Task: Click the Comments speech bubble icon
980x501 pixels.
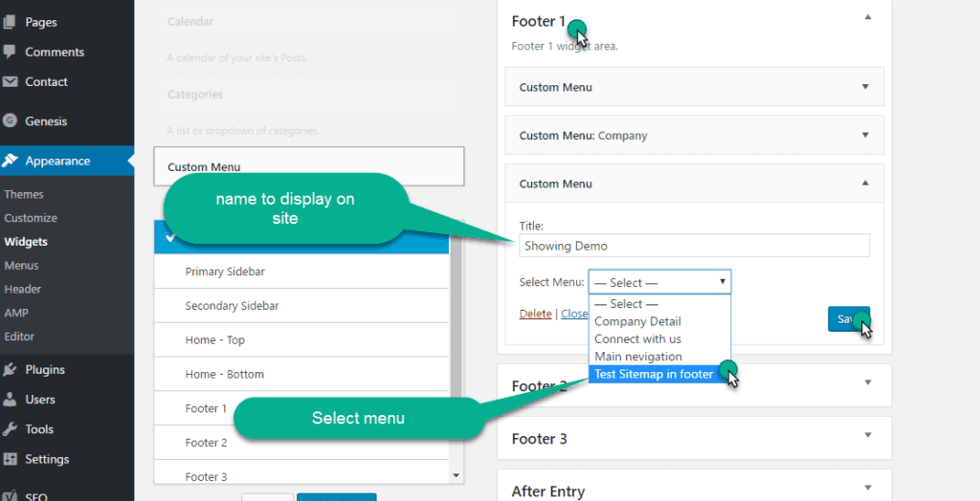Action: (x=10, y=52)
